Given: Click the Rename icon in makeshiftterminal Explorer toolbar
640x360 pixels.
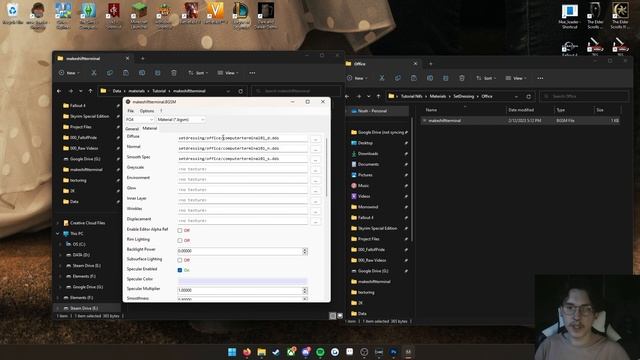Looking at the screenshot, I should coord(142,73).
